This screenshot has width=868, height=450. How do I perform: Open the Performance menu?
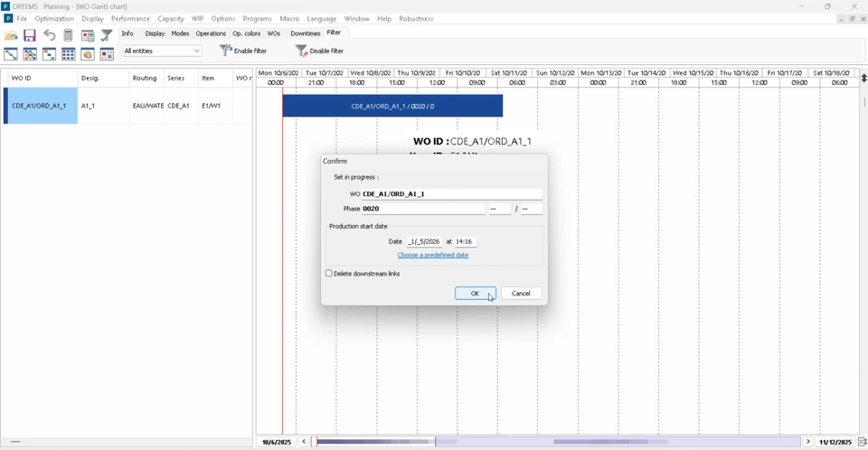tap(130, 19)
